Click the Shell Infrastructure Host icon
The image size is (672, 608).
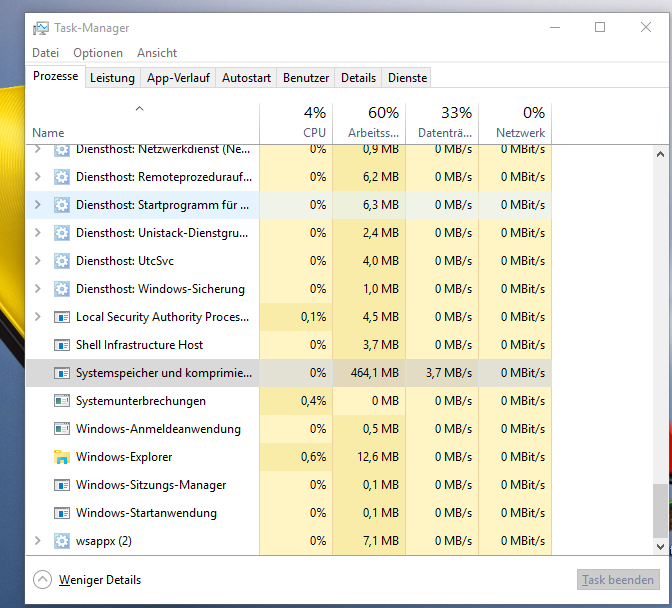tap(62, 345)
